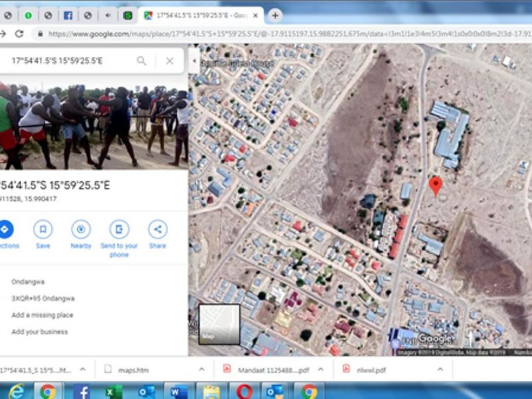This screenshot has width=532, height=399.
Task: Click the Nearby icon
Action: tap(81, 229)
